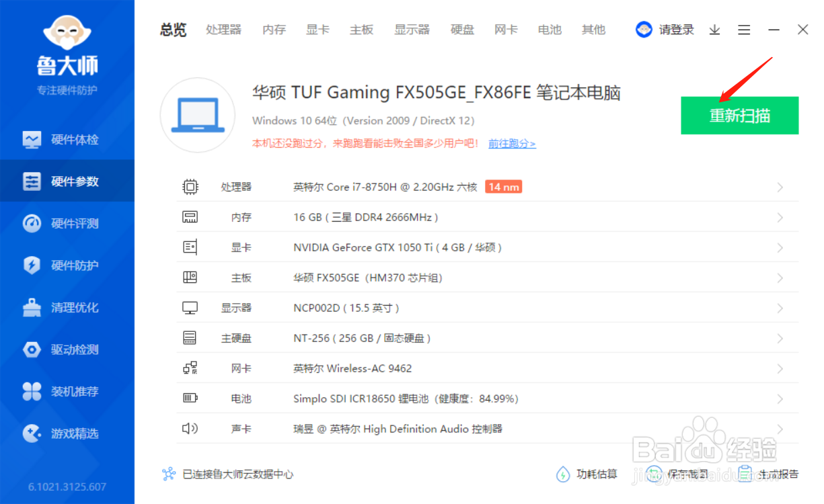Image resolution: width=824 pixels, height=504 pixels.
Task: Open 游戏精选 game icon in sidebar
Action: pyautogui.click(x=32, y=433)
